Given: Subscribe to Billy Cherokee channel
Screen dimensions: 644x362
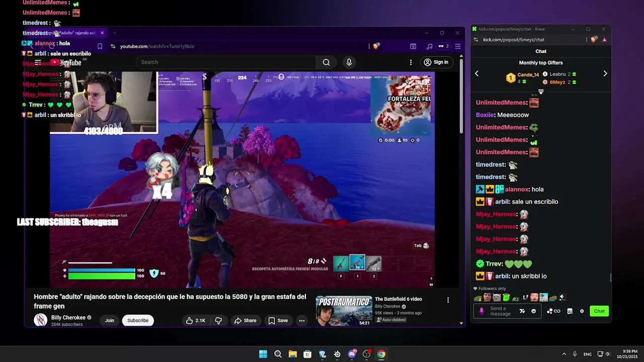Looking at the screenshot, I should tap(138, 321).
